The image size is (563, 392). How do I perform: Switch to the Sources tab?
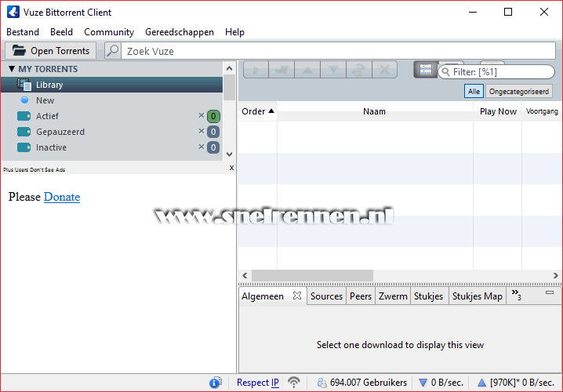(x=326, y=296)
